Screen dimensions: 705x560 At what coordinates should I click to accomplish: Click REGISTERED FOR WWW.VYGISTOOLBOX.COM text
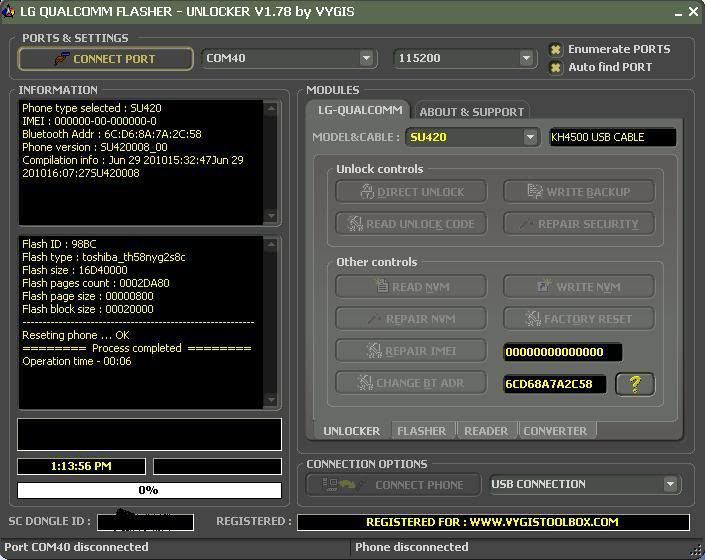click(x=492, y=522)
